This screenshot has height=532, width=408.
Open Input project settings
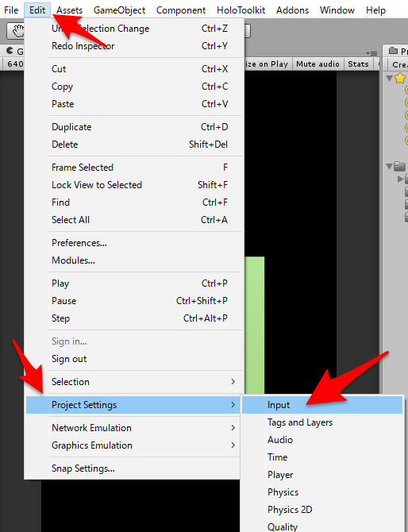(322, 405)
